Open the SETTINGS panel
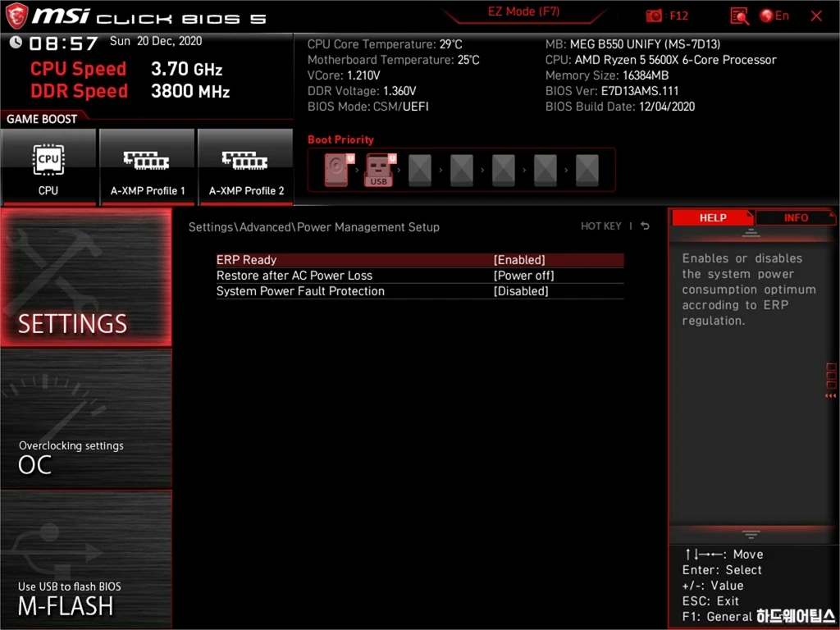Screen dimensions: 840x630 [86, 277]
